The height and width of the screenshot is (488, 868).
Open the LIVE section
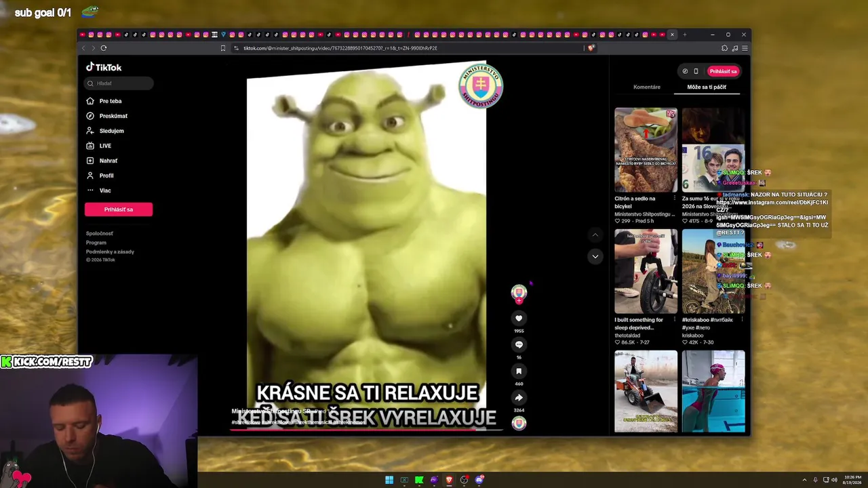pyautogui.click(x=99, y=146)
